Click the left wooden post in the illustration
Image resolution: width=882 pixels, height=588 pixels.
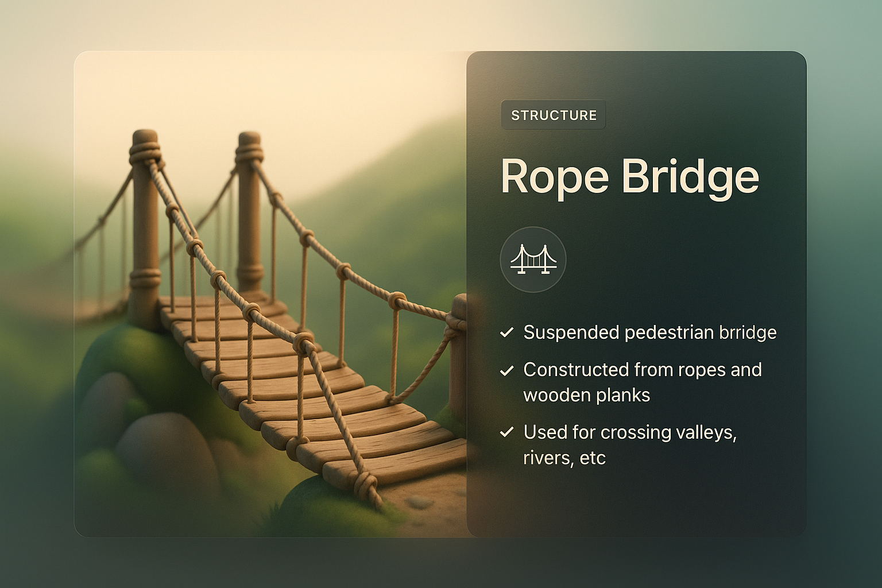pyautogui.click(x=145, y=230)
